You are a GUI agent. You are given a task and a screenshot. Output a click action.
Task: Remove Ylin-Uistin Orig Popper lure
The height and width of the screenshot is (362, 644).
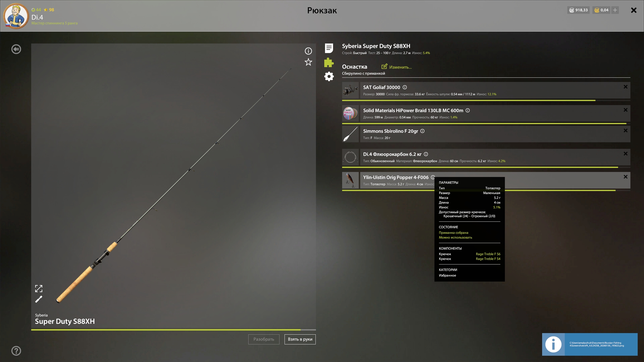tap(625, 177)
